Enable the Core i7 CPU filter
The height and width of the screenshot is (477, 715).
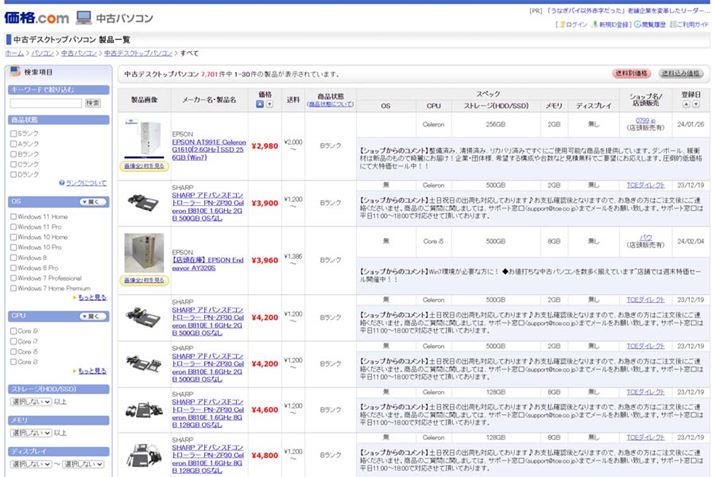click(13, 340)
